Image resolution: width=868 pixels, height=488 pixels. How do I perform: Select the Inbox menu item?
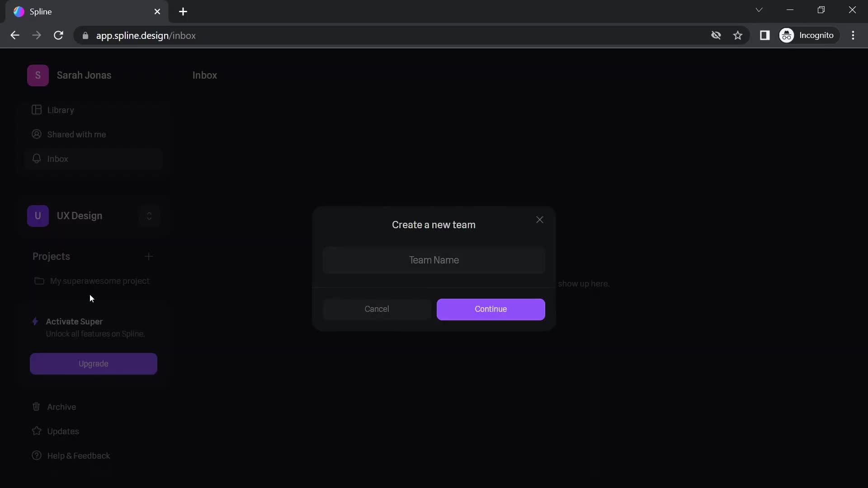(58, 159)
